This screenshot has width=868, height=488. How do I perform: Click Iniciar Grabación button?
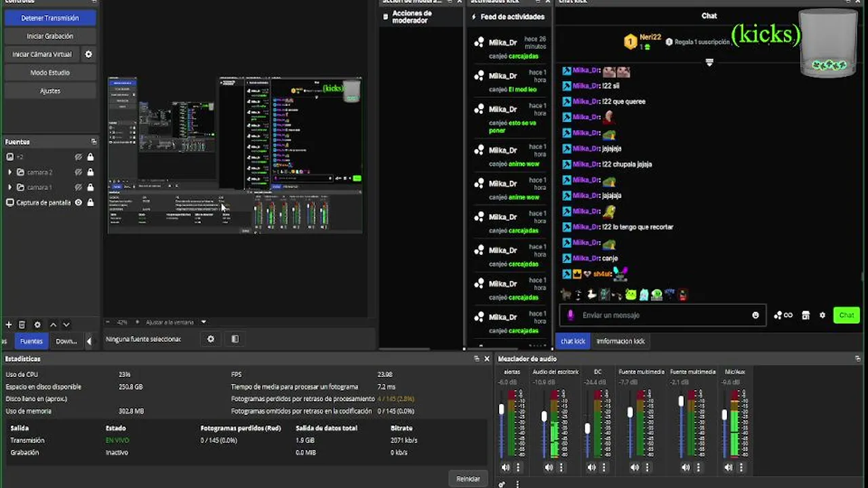(50, 36)
